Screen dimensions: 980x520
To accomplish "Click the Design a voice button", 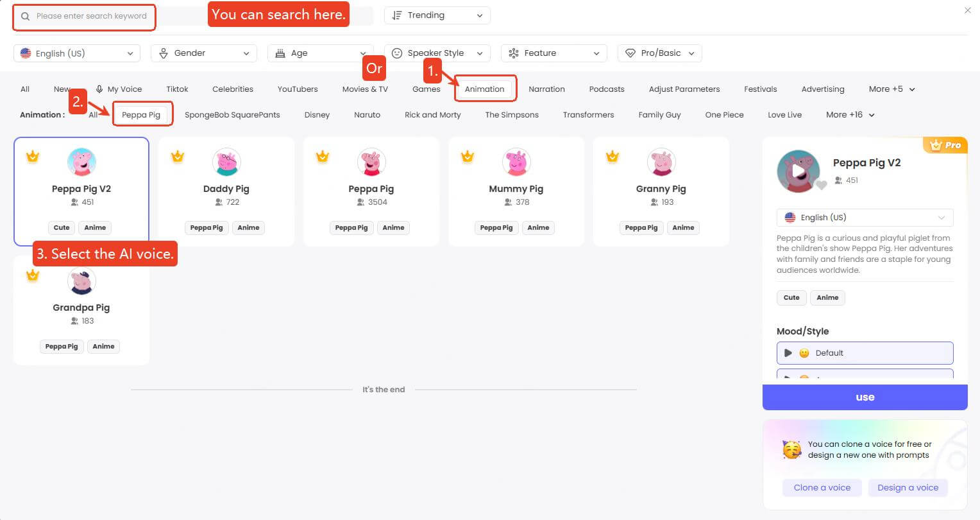I will (908, 488).
